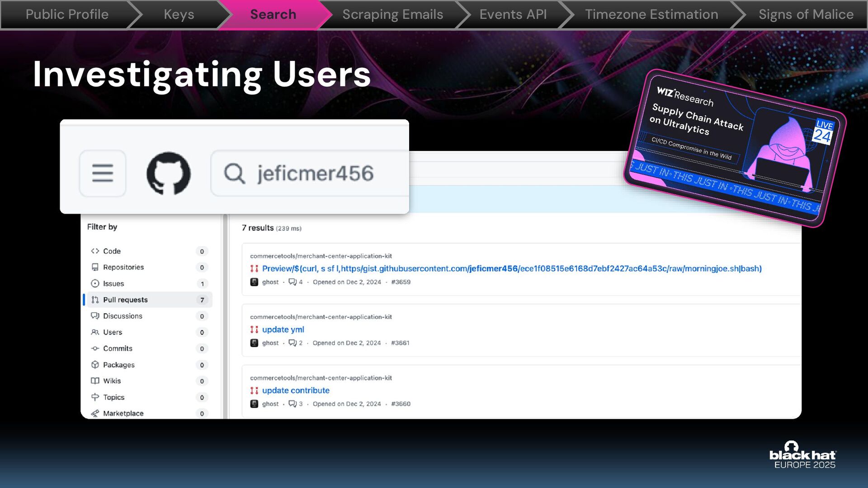Filter results by Repositories
The height and width of the screenshot is (488, 868).
pyautogui.click(x=123, y=267)
